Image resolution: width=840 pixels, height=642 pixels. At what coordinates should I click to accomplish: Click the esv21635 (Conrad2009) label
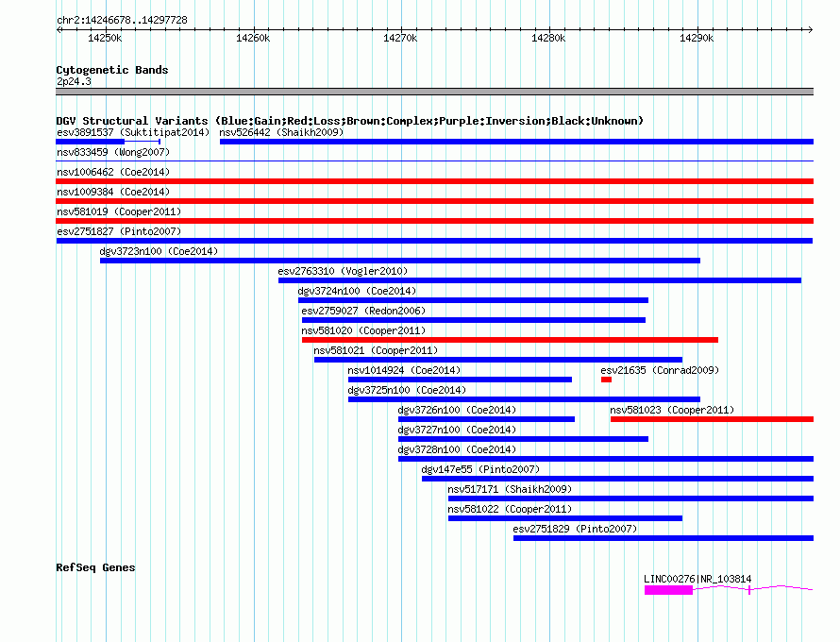point(660,370)
